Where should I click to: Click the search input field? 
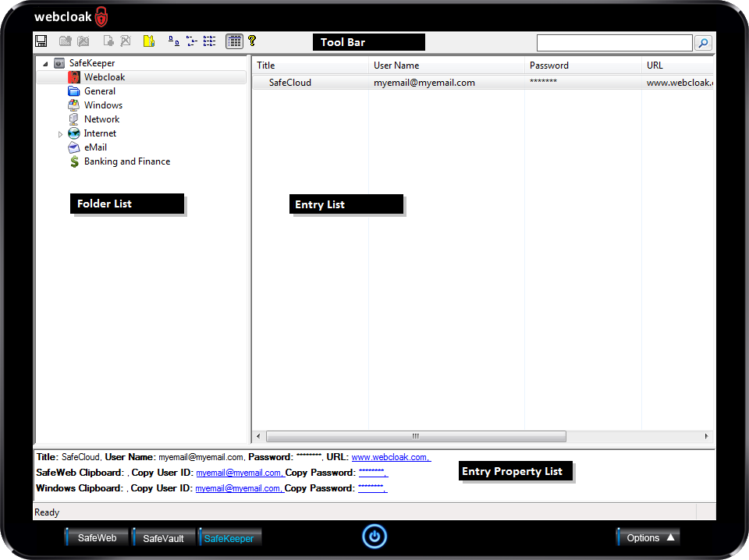coord(614,44)
